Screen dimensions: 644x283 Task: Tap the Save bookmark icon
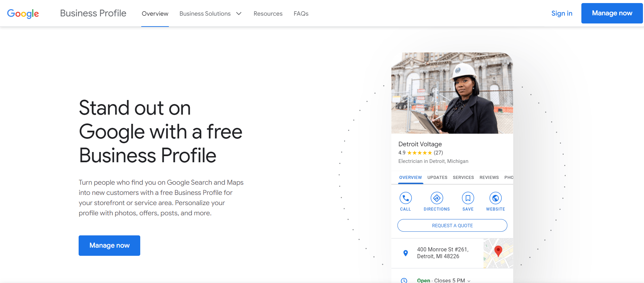pos(468,198)
